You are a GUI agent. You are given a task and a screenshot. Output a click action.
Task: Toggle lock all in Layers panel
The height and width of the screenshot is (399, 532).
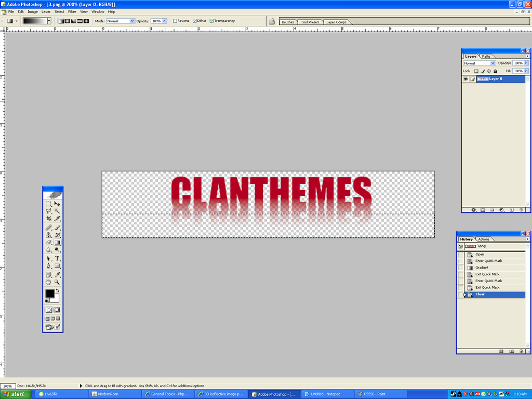coord(495,71)
